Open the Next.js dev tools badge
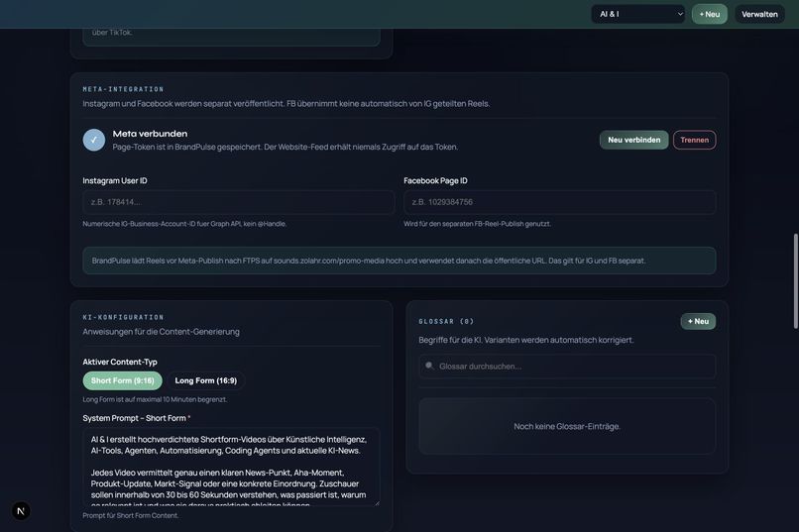The width and height of the screenshot is (799, 532). pyautogui.click(x=21, y=510)
